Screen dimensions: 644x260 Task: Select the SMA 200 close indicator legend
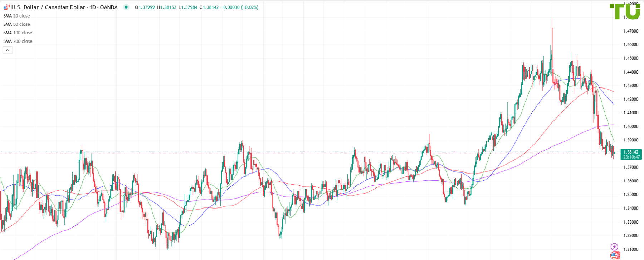point(18,41)
